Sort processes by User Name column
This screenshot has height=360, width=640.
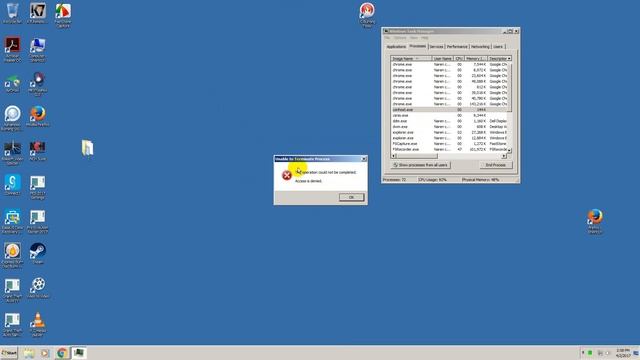[443, 59]
